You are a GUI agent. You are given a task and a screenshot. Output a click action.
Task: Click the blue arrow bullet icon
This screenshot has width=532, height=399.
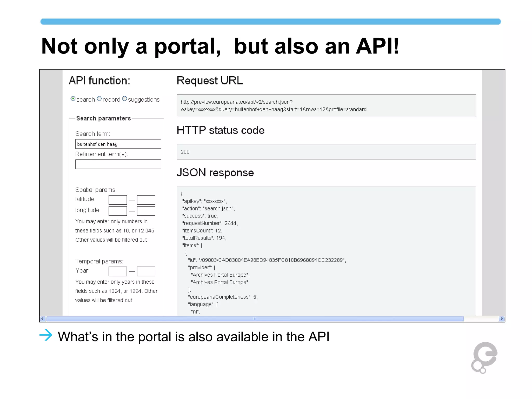(46, 335)
